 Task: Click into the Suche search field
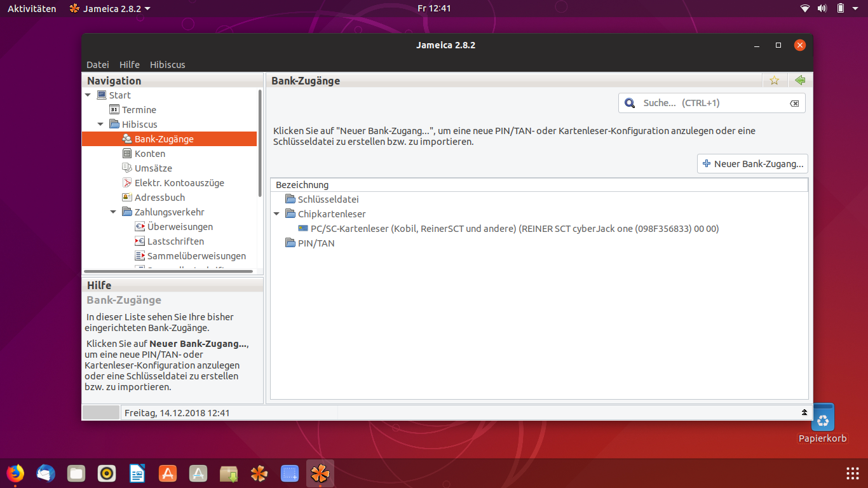[x=712, y=103]
